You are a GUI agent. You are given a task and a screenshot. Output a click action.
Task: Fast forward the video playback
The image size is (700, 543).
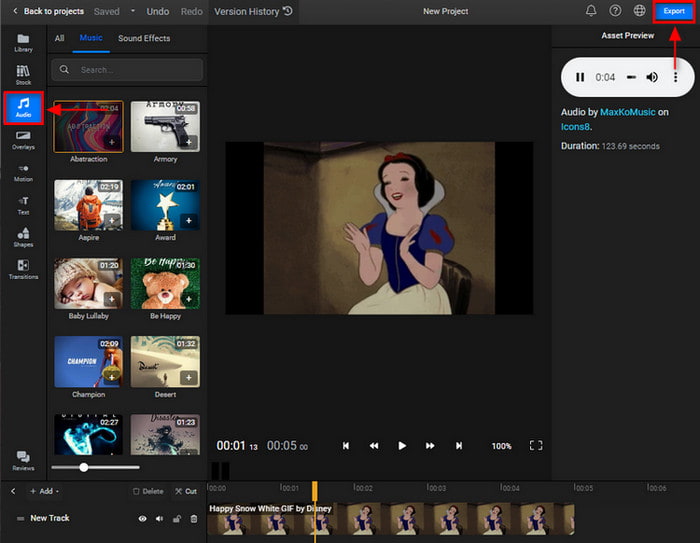[430, 446]
